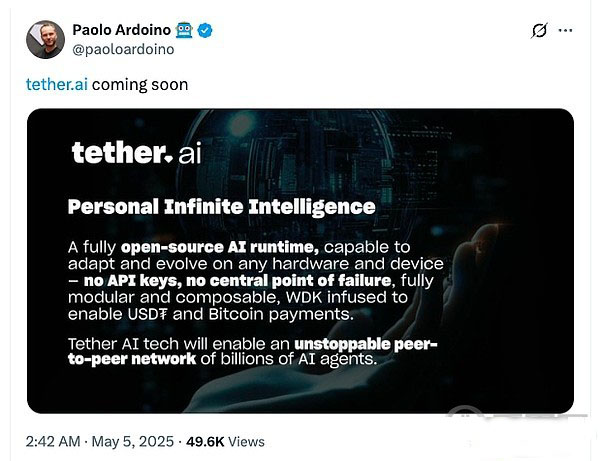This screenshot has width=600, height=461.
Task: Open the three-dot more options menu
Action: pos(566,30)
